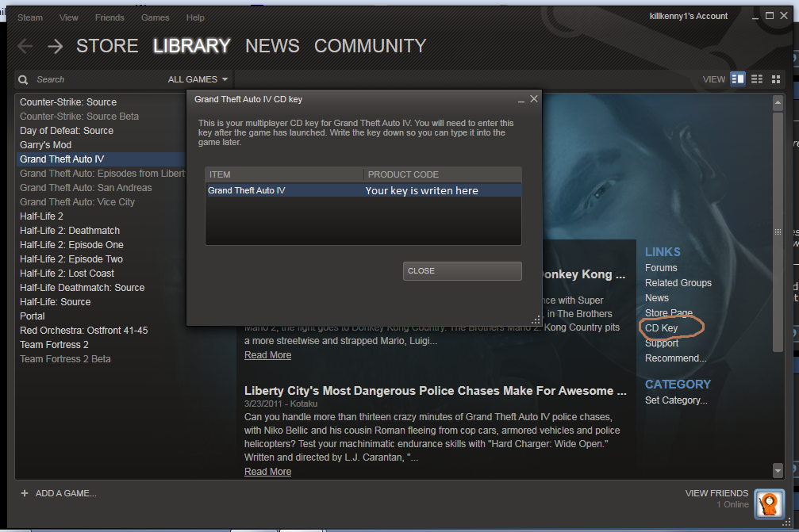Select Portal in library
The image size is (799, 532).
point(32,316)
